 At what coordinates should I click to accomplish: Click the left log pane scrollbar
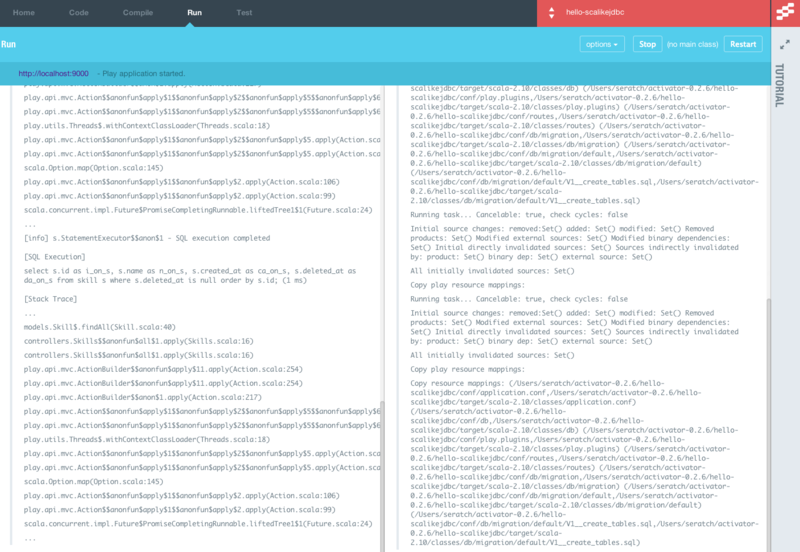(x=382, y=476)
